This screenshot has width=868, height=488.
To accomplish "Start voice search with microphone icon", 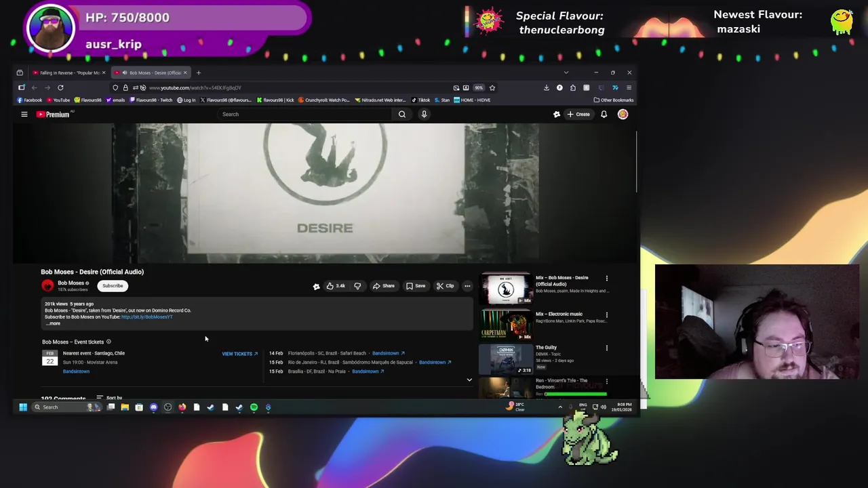I will tap(424, 115).
